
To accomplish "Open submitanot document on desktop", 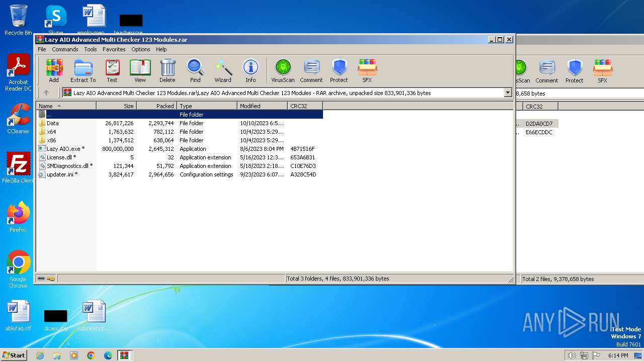I will click(x=94, y=316).
